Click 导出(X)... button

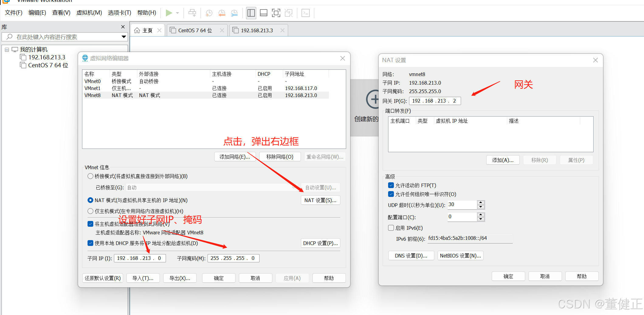tap(180, 278)
